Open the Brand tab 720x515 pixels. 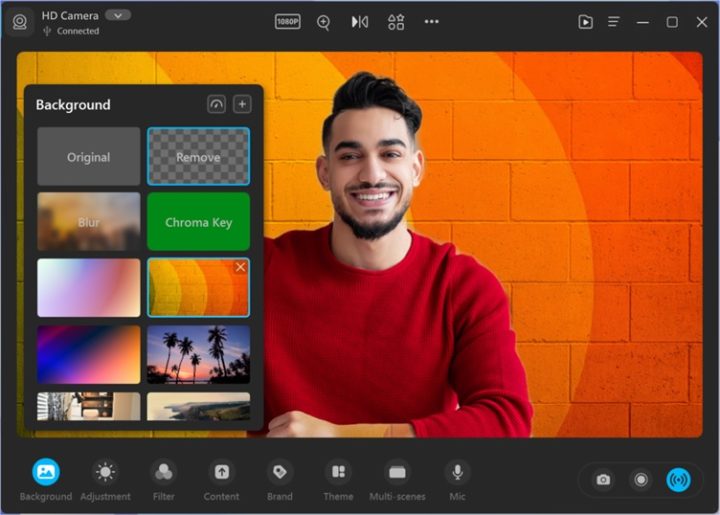pos(280,480)
